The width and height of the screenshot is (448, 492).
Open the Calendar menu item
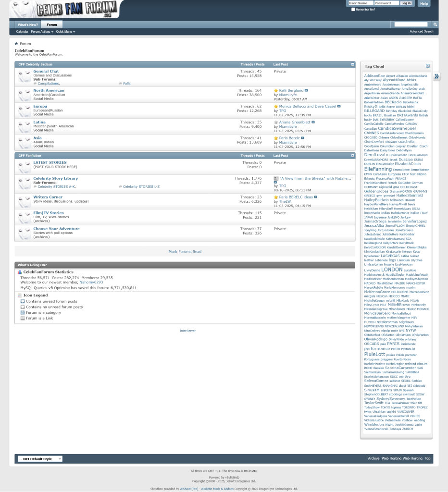pos(22,32)
